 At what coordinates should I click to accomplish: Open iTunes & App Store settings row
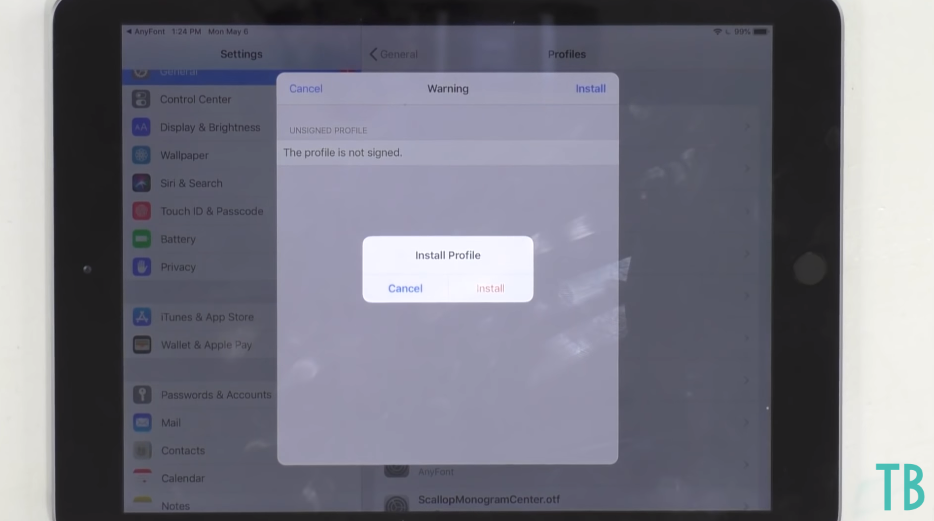pos(200,317)
